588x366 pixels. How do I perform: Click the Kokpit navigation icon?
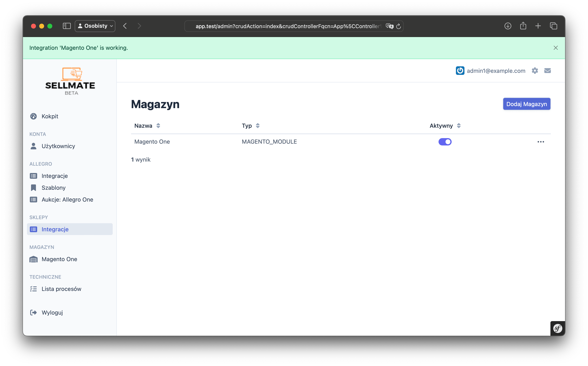34,116
